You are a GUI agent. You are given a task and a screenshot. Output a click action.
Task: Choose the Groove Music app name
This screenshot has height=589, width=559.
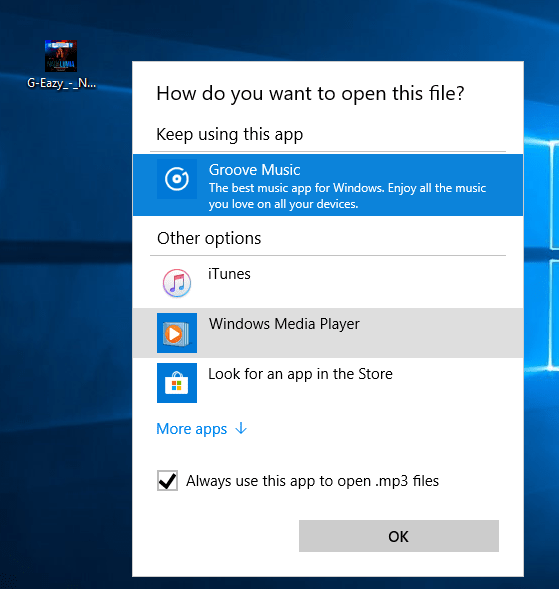click(x=254, y=170)
